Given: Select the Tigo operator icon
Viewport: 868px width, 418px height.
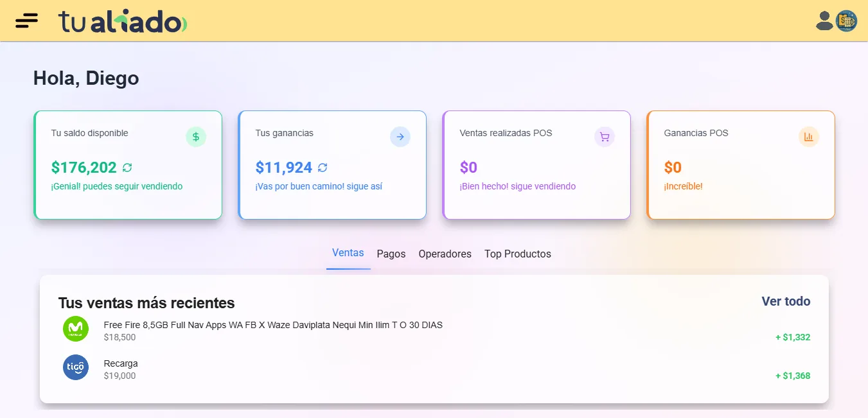Looking at the screenshot, I should point(75,367).
